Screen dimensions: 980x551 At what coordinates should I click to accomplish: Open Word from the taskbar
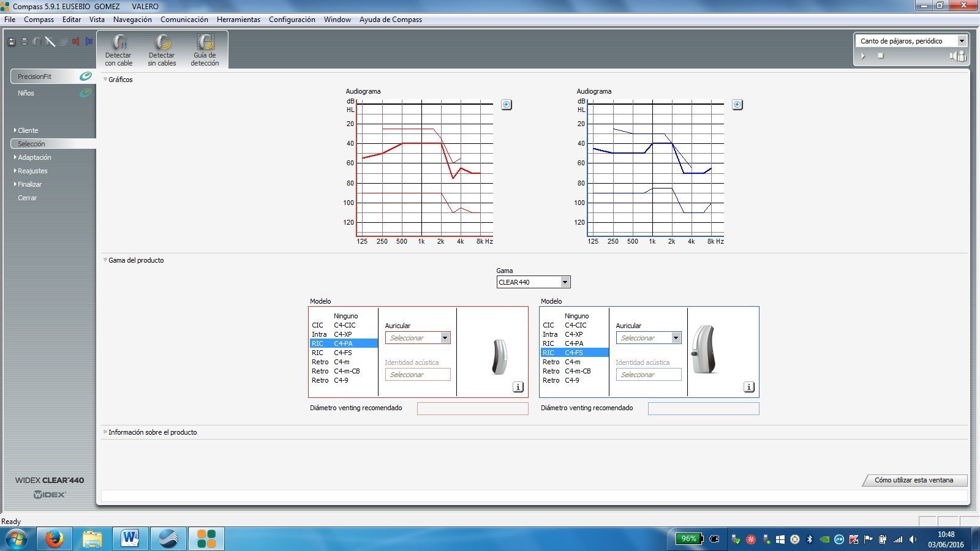point(130,539)
